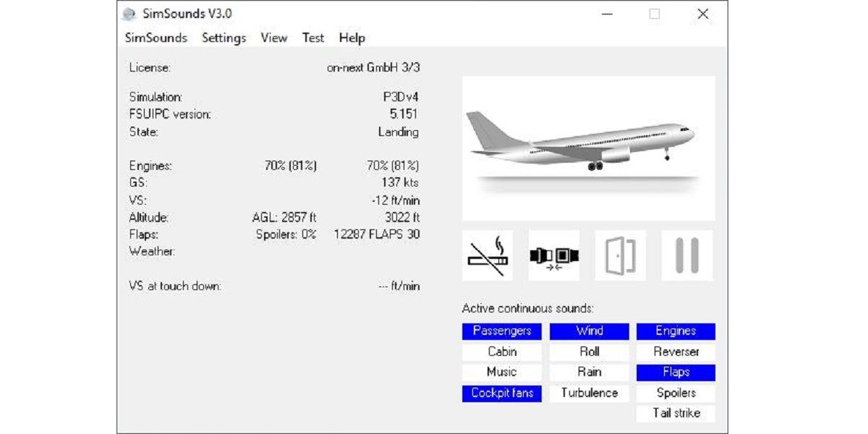Deactivate the Cockpit fans sound

tap(502, 393)
